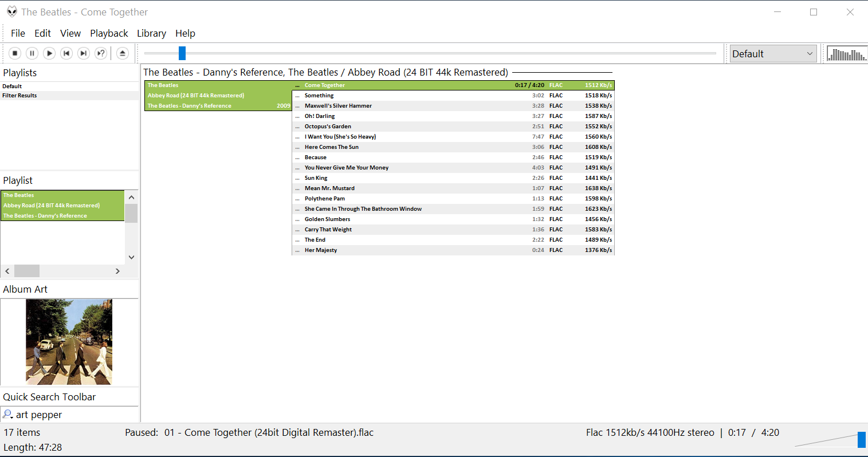Select the Previous track icon
This screenshot has width=868, height=457.
coord(66,53)
